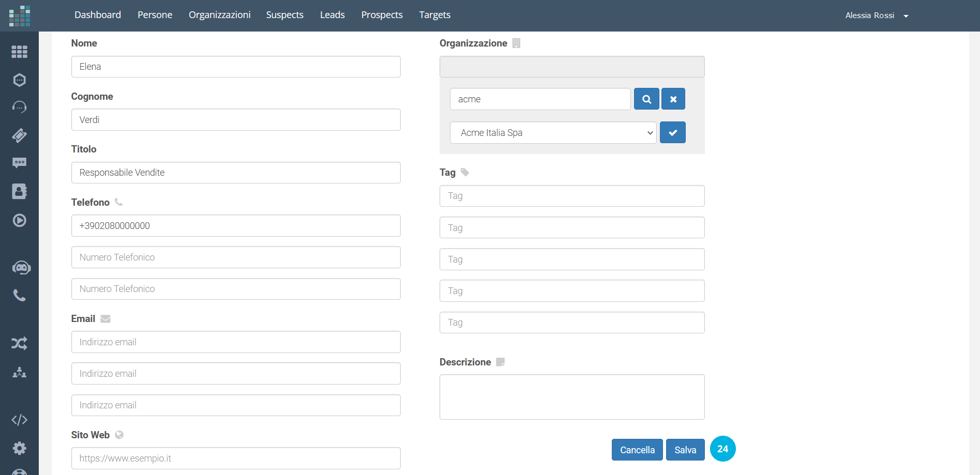Focus the third Numero Telefonico field
Viewport: 980px width, 475px height.
pyautogui.click(x=236, y=289)
